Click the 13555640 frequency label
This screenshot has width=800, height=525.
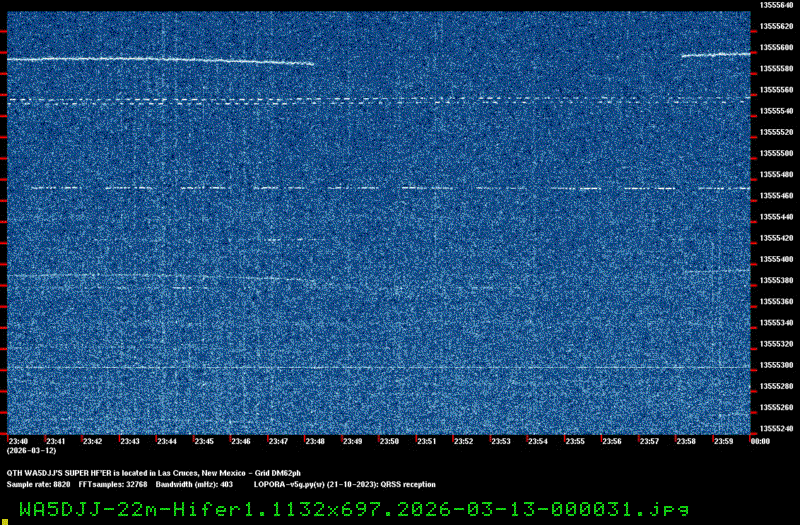click(776, 5)
